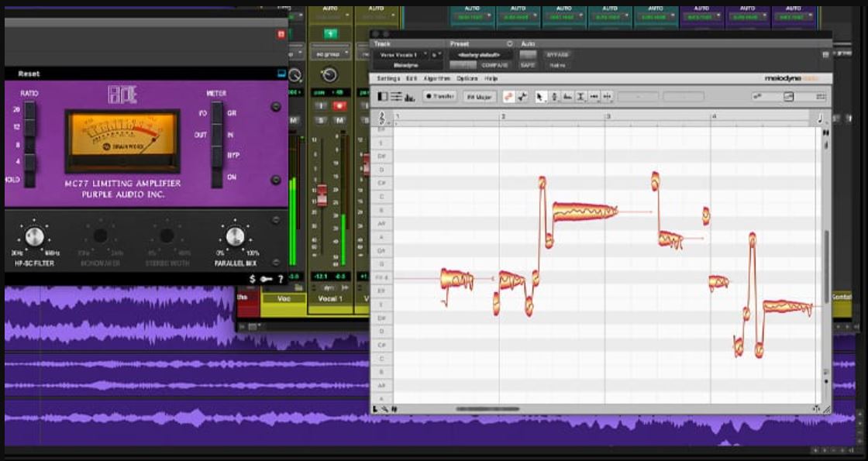Click Melodyne's horizontal scrollbar
The image size is (868, 461).
coord(487,410)
